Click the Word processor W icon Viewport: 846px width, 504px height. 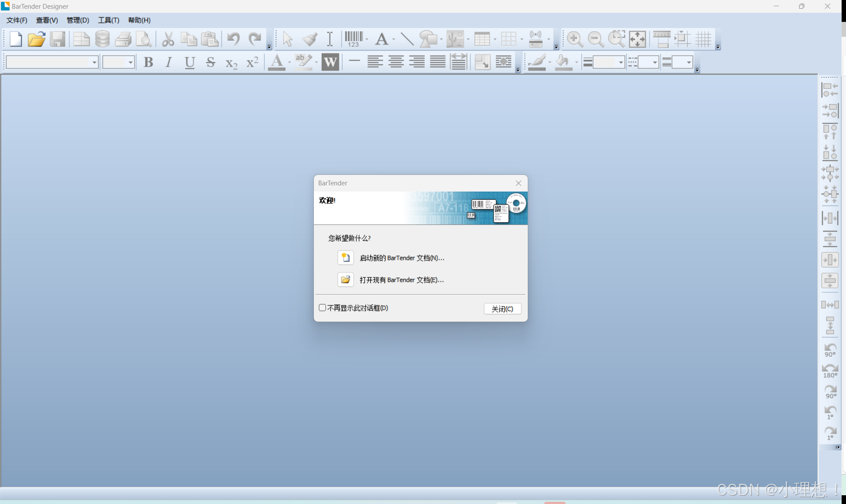(x=330, y=62)
